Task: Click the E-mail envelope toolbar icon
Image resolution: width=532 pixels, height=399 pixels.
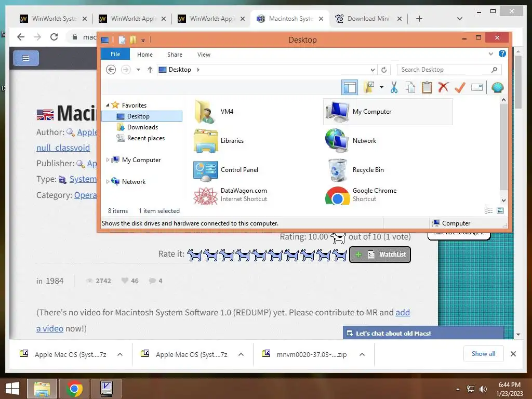Action: (x=477, y=87)
